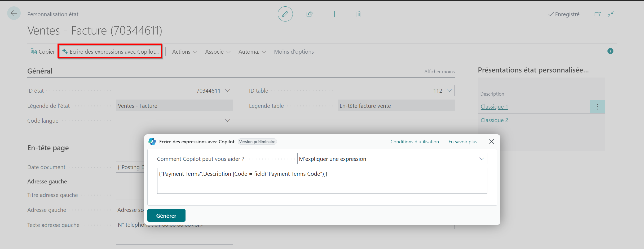This screenshot has width=644, height=249.
Task: Click the information icon on action bar
Action: coord(610,51)
